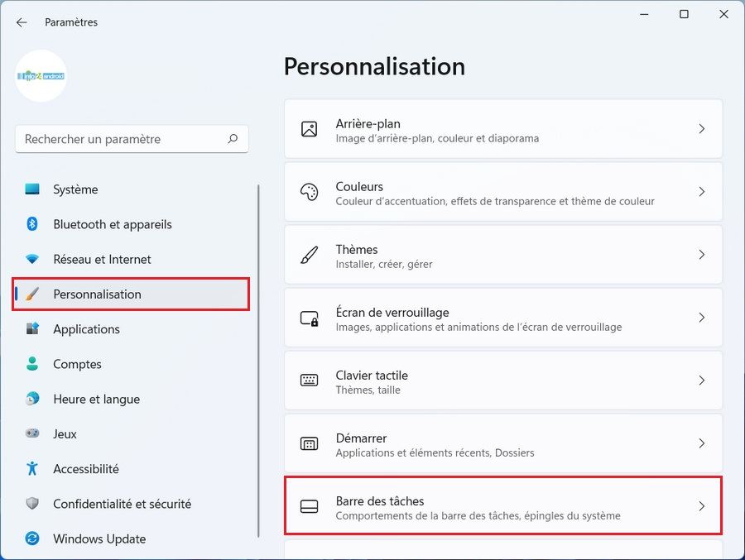Select Réseau et Internet section

coord(102,259)
